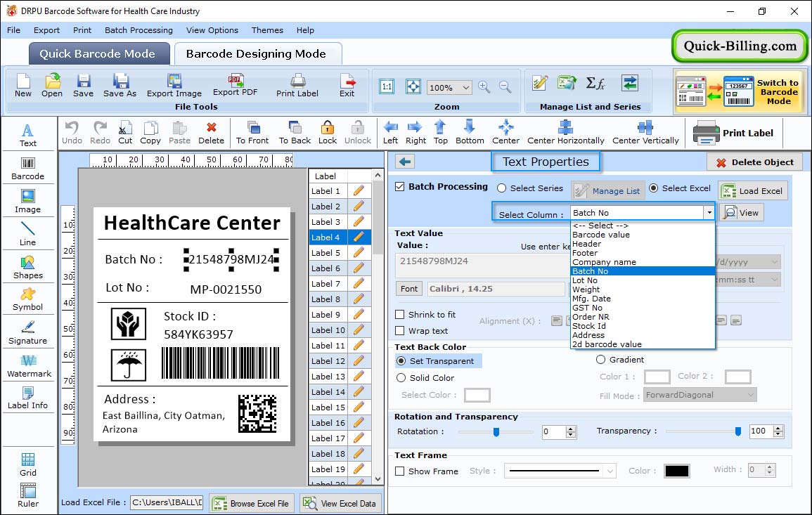Choose Lot No from column list
The width and height of the screenshot is (812, 515).
click(642, 280)
